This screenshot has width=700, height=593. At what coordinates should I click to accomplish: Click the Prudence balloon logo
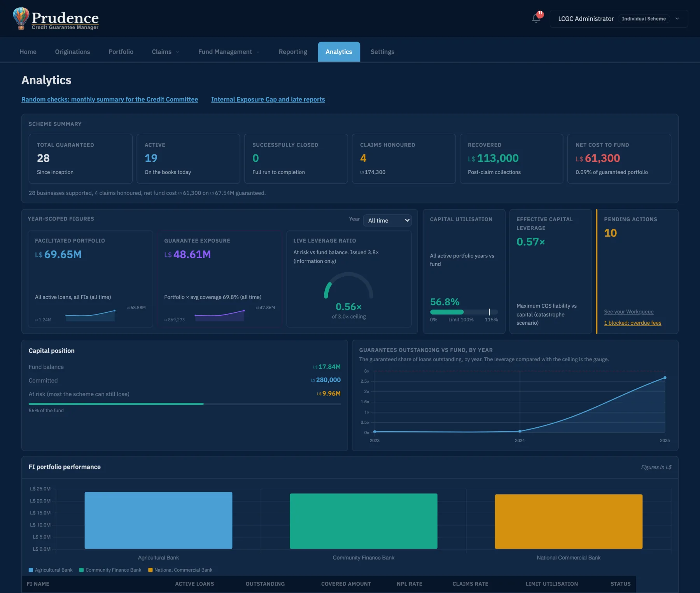[21, 18]
